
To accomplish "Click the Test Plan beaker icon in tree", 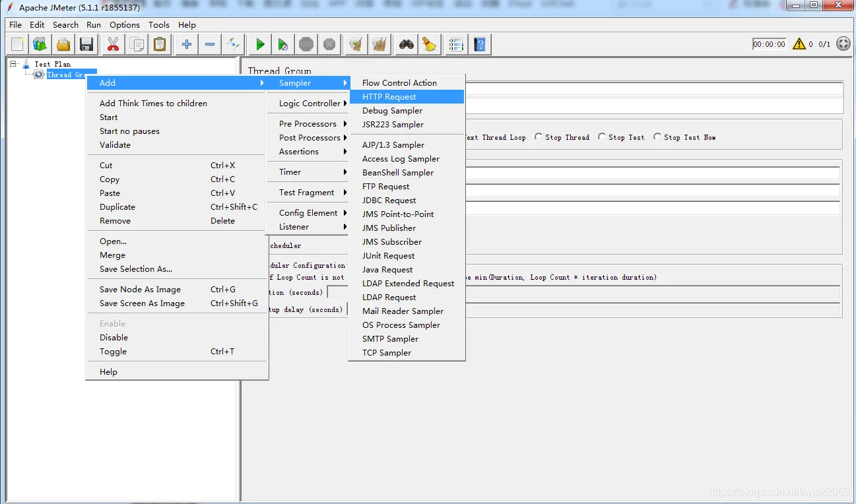I will (26, 64).
